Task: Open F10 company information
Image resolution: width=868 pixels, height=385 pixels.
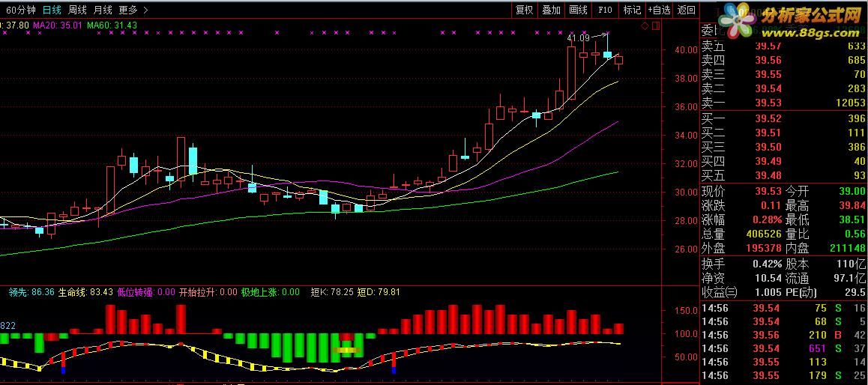Action: coord(605,10)
